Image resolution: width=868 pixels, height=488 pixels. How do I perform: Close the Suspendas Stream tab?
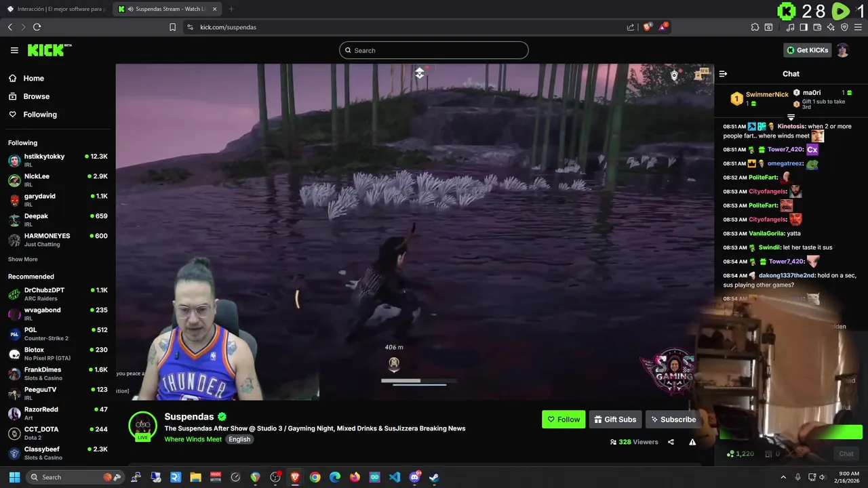pos(215,9)
